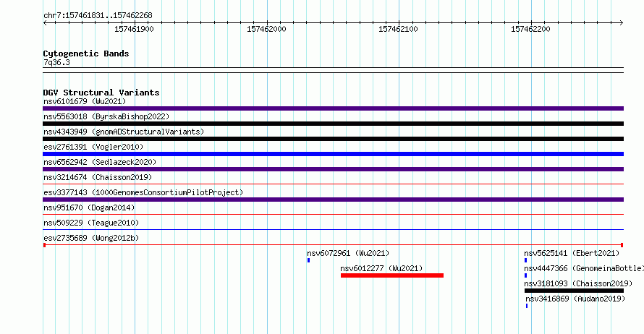
Task: Click the red line under esv2735689
Action: 333,245
